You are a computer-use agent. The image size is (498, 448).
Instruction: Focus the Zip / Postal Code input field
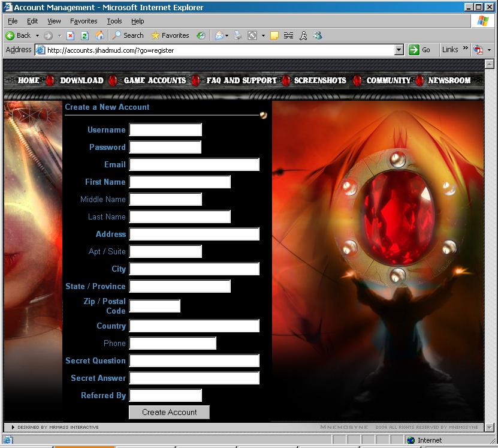pyautogui.click(x=155, y=306)
